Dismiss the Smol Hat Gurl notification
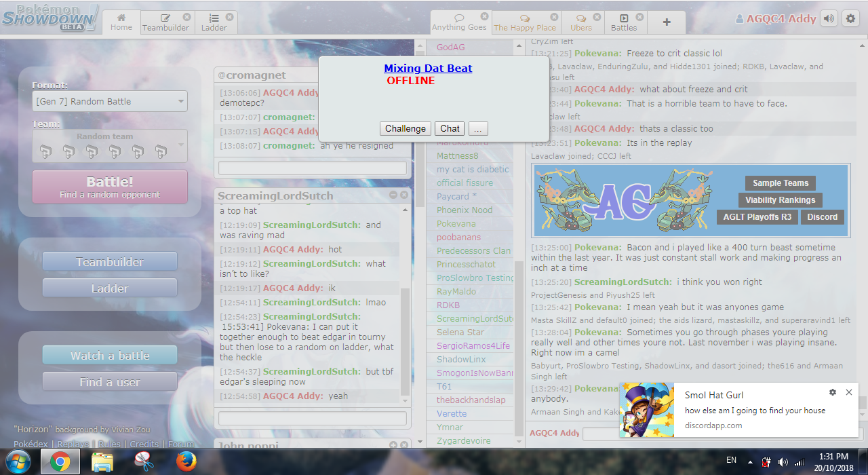The width and height of the screenshot is (868, 475). 849,392
